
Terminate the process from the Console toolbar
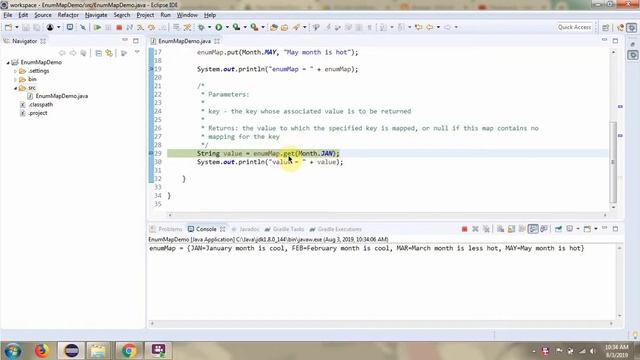point(464,229)
